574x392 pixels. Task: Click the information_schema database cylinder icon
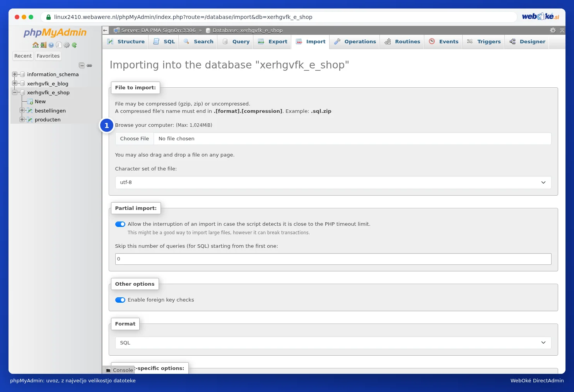coord(22,74)
